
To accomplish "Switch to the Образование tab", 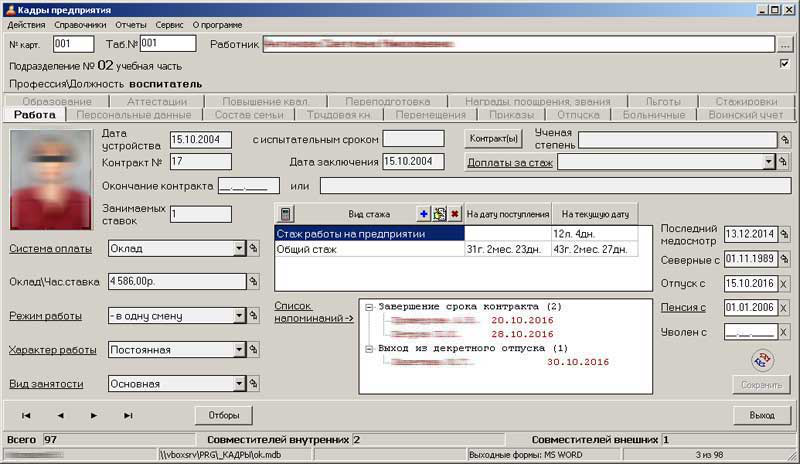I will 57,101.
